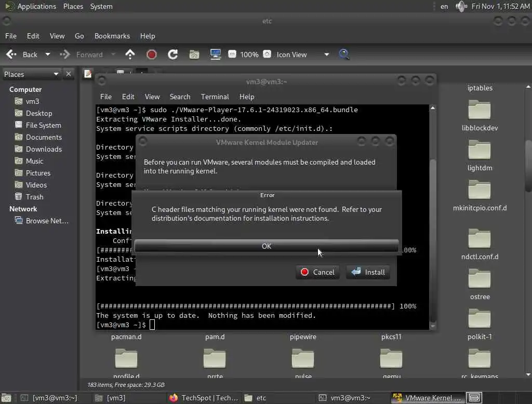Open Help menu in terminal window

247,97
